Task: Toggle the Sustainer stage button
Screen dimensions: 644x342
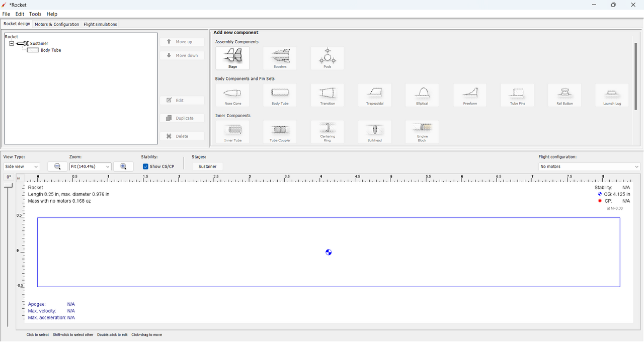Action: click(x=207, y=166)
